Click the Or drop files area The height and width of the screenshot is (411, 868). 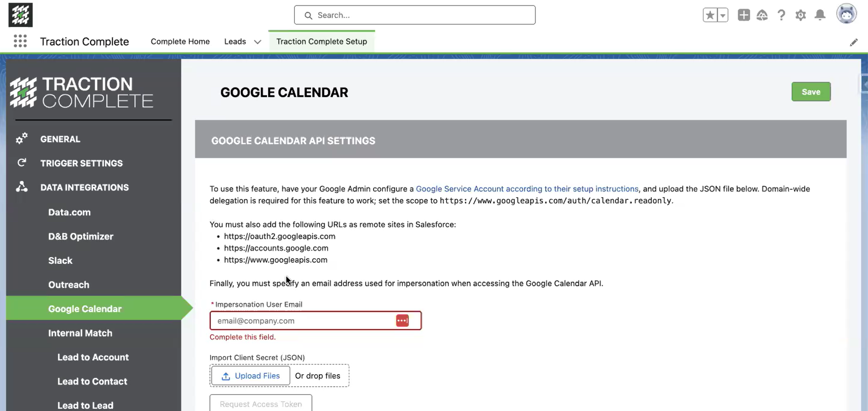click(x=317, y=376)
